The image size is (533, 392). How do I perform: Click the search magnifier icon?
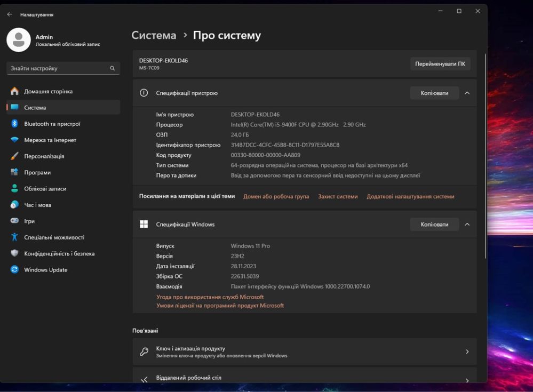[112, 68]
